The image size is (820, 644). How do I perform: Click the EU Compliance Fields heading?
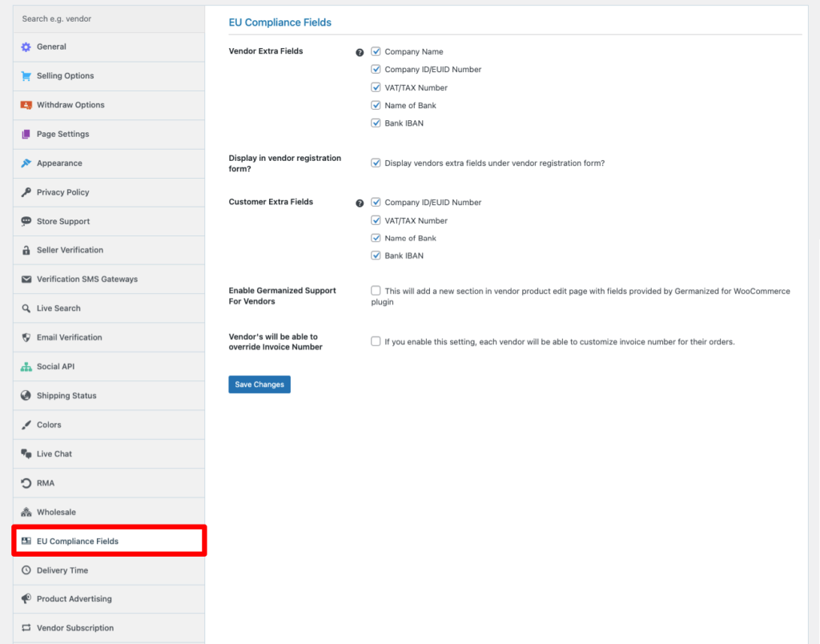[x=279, y=22]
